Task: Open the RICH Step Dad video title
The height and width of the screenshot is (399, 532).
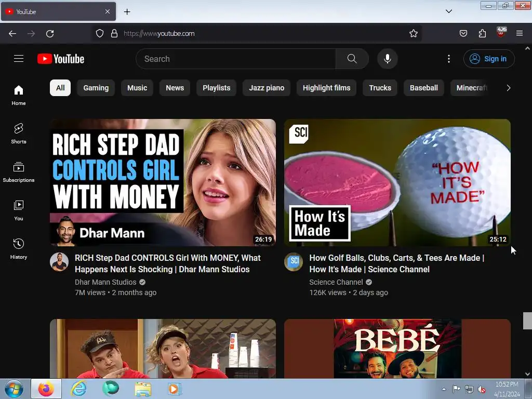Action: pyautogui.click(x=168, y=263)
